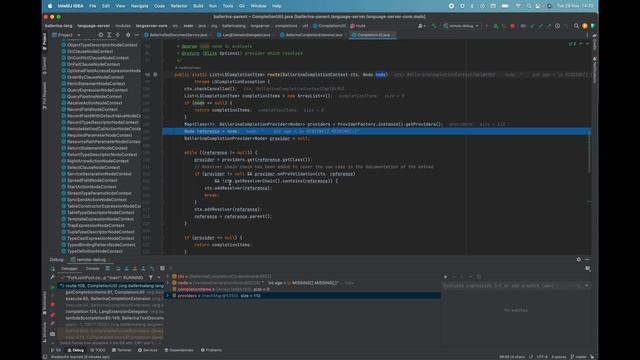Click the collapse all icon in Project panel
Viewport: 640px width, 360px height.
118,35
